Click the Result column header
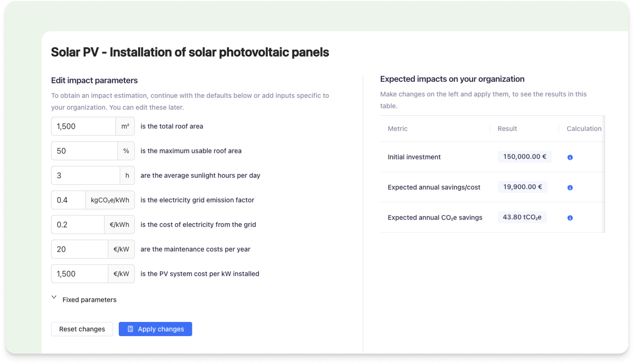This screenshot has width=634, height=364. 507,129
